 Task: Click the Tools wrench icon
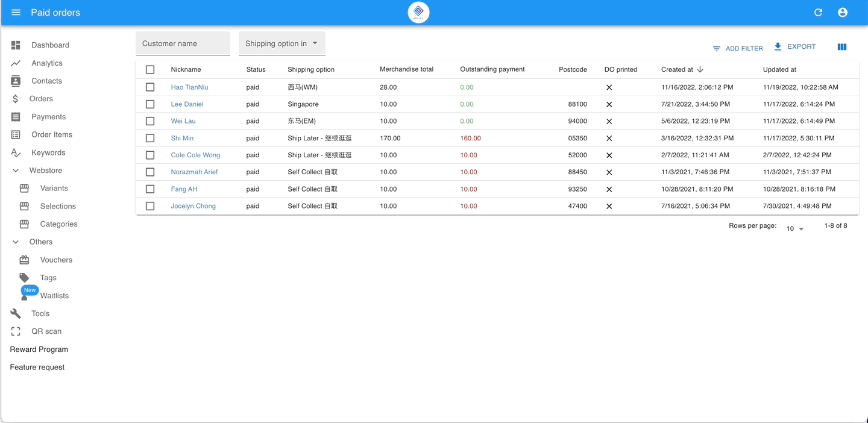click(16, 313)
